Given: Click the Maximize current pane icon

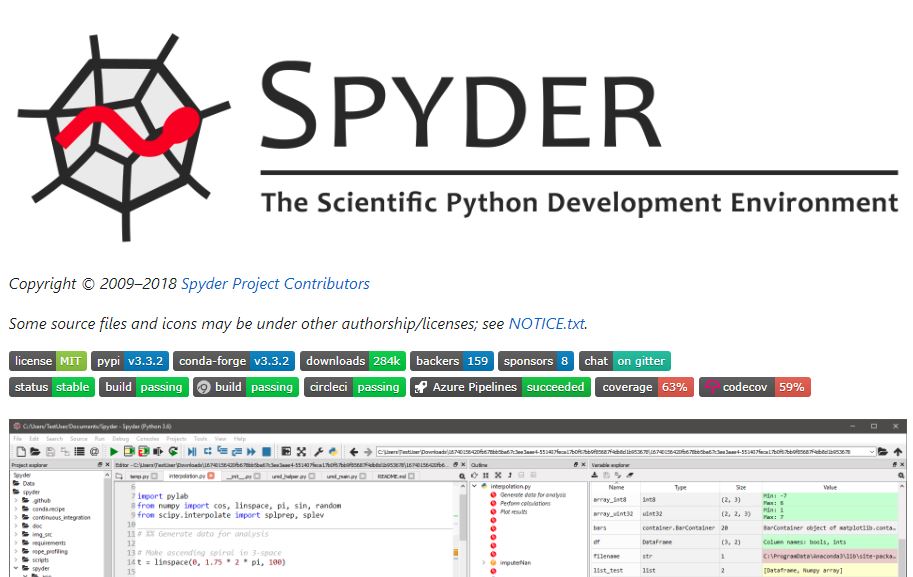Looking at the screenshot, I should click(286, 451).
